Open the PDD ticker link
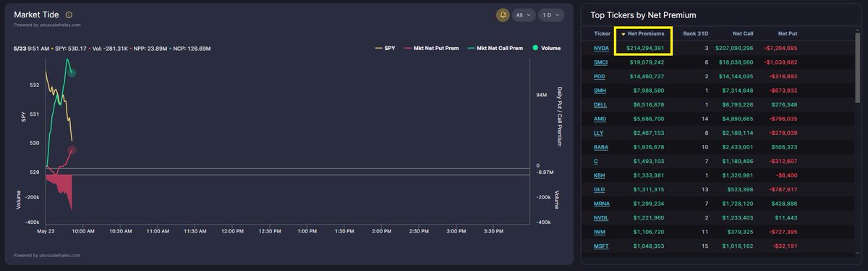Image resolution: width=868 pixels, height=271 pixels. 600,76
